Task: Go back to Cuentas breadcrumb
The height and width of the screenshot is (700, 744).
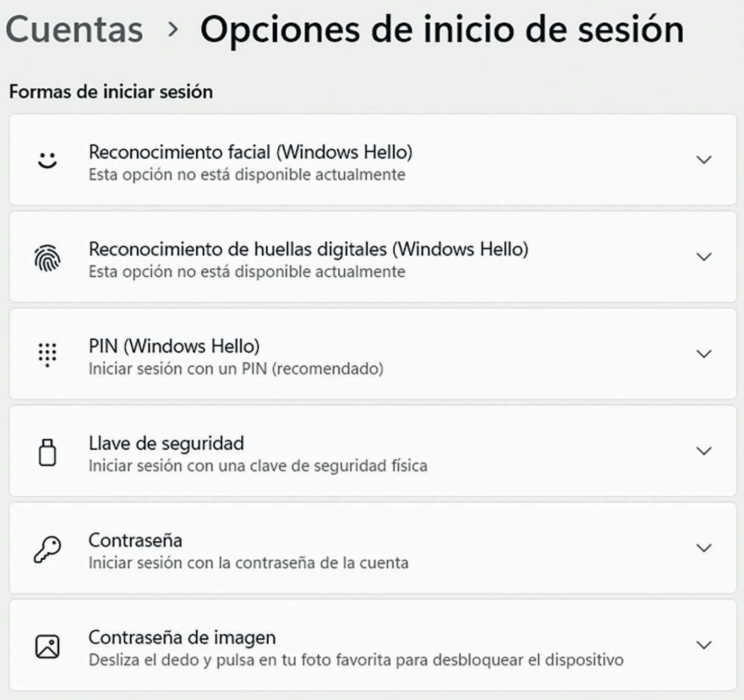Action: pos(75,30)
